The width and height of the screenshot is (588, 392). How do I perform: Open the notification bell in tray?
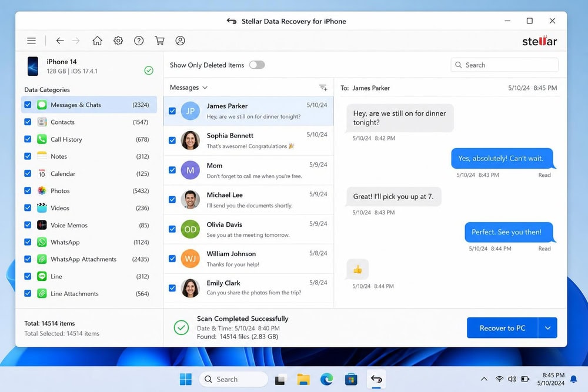point(574,379)
